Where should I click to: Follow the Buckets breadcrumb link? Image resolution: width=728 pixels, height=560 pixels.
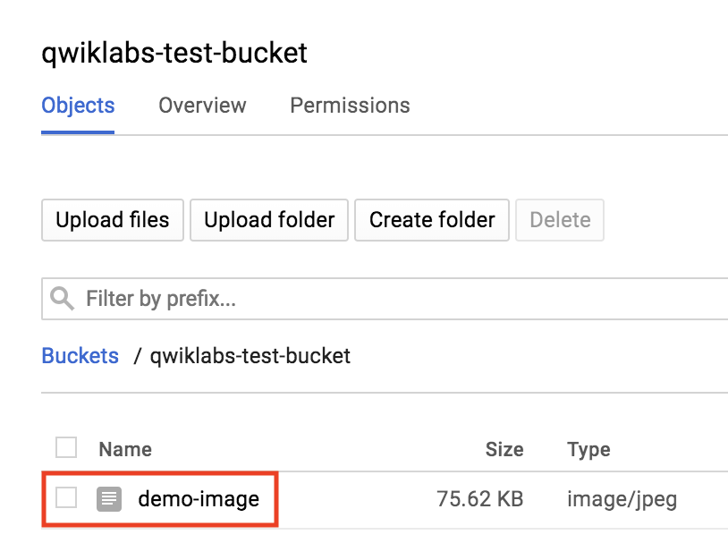[80, 356]
